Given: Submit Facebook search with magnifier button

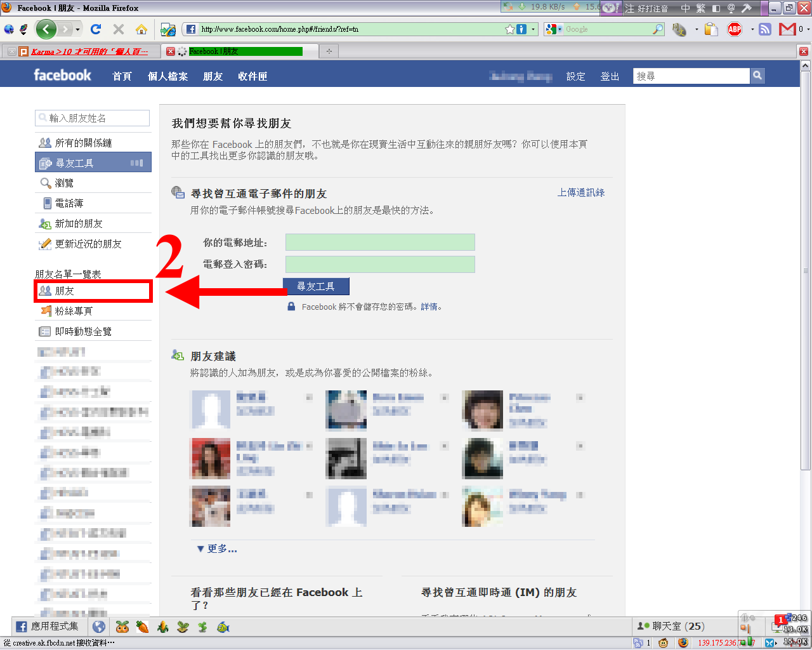Looking at the screenshot, I should click(757, 76).
